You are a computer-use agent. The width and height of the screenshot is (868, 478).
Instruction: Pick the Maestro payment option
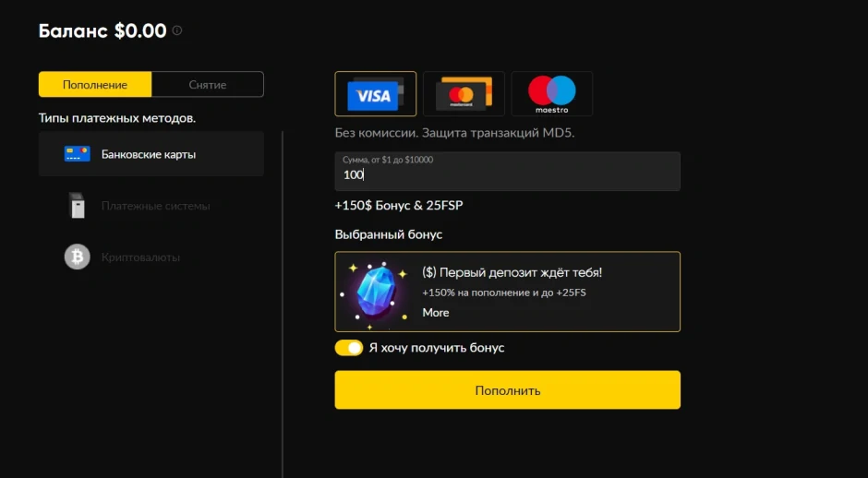[551, 94]
